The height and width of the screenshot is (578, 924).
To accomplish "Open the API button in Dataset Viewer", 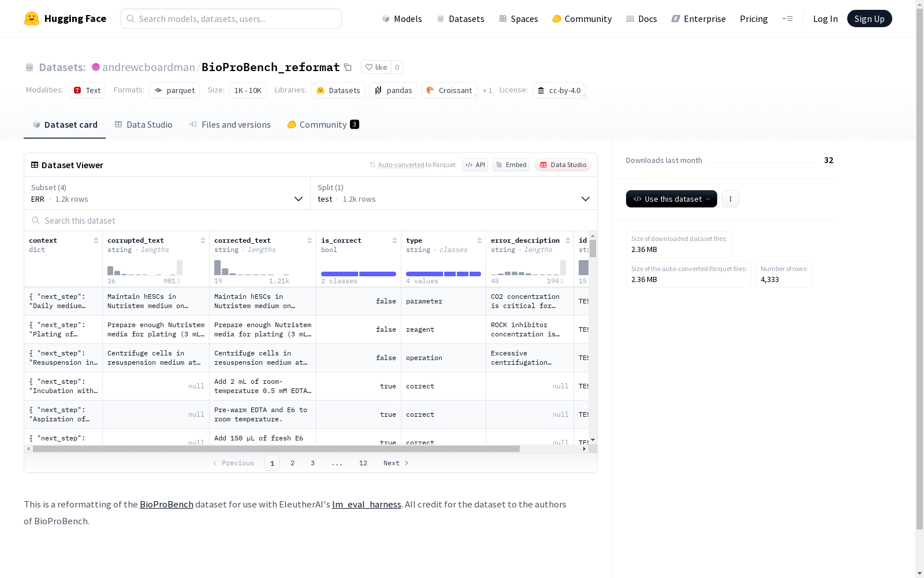I will tap(475, 165).
